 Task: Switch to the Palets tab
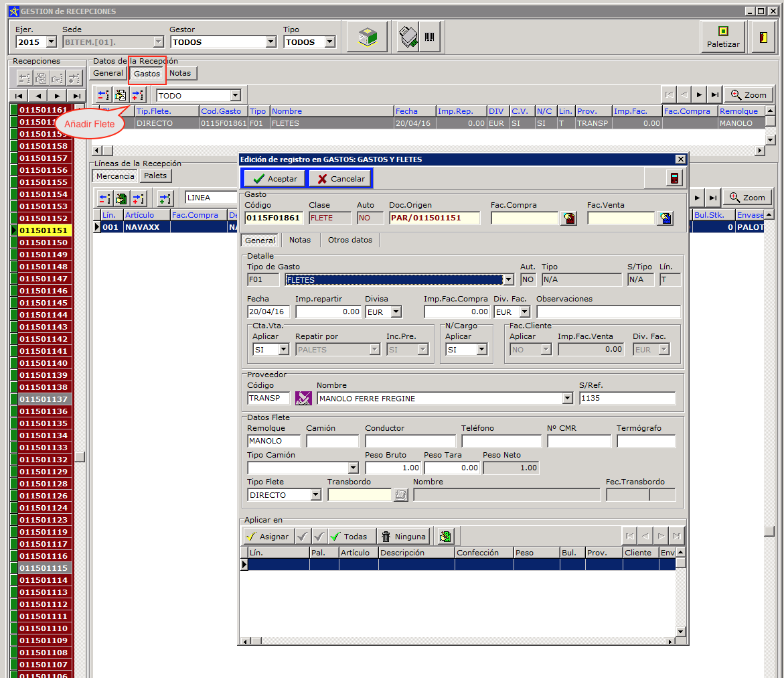155,176
